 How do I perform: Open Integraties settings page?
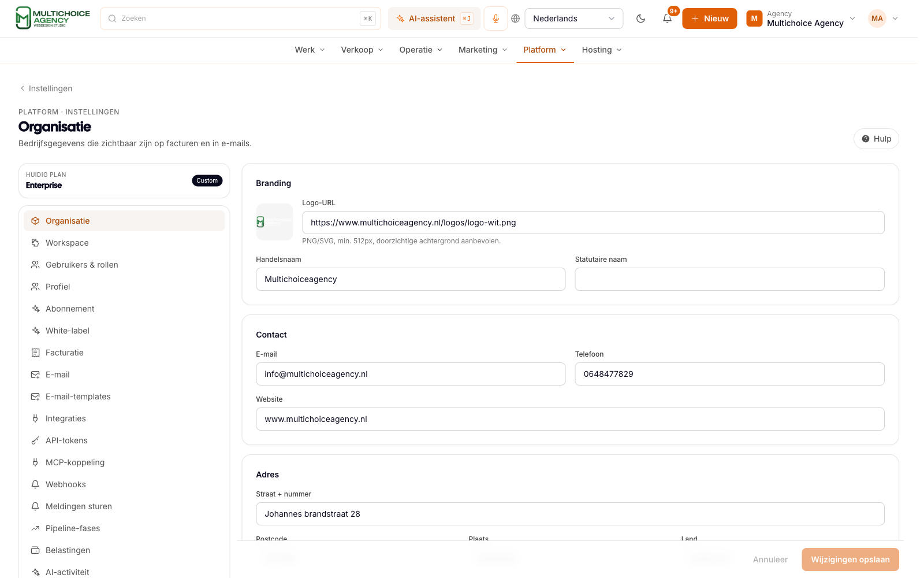tap(124, 418)
